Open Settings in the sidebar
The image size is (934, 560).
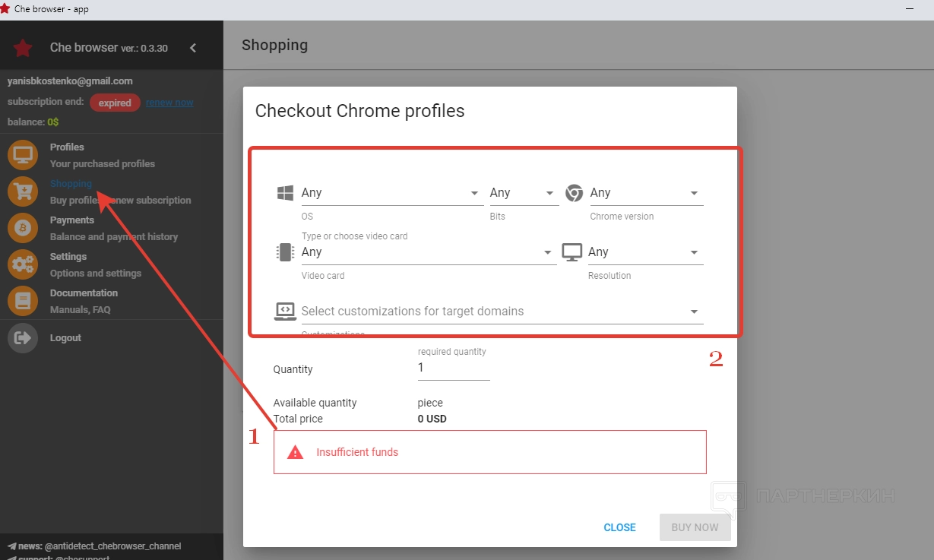[x=112, y=264]
